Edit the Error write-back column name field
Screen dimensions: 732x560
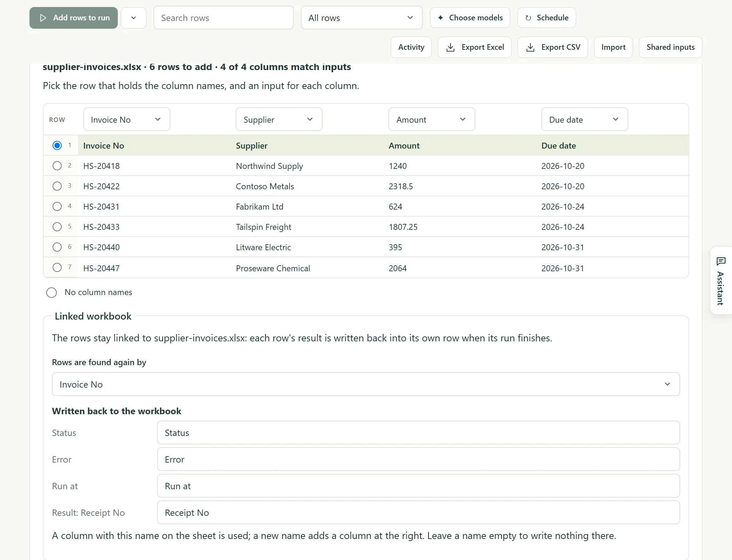418,459
